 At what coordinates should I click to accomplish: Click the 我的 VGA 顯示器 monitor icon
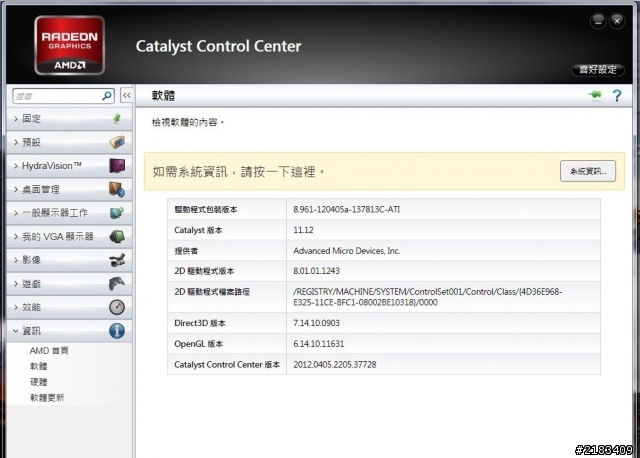pos(117,236)
